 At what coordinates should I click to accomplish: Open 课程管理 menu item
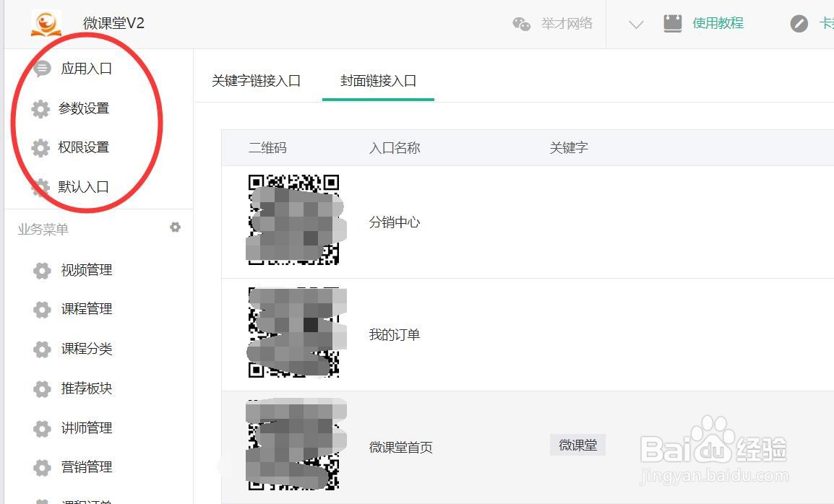tap(87, 309)
